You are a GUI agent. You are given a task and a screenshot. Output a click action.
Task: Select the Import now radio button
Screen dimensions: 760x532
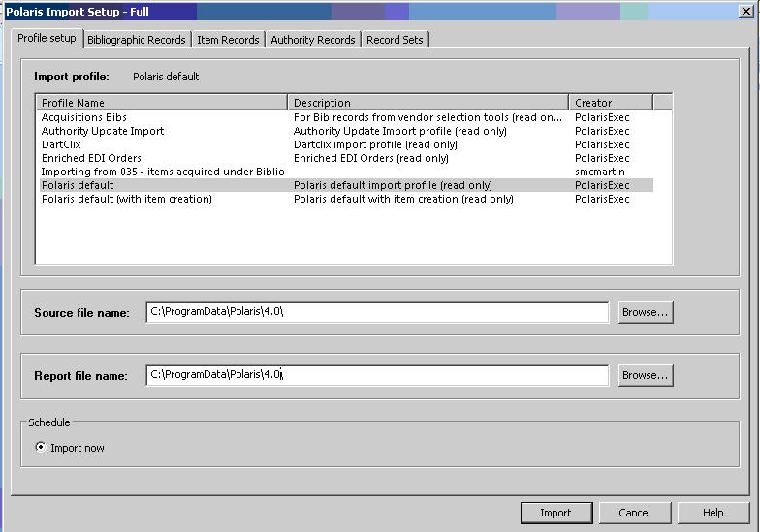point(41,447)
